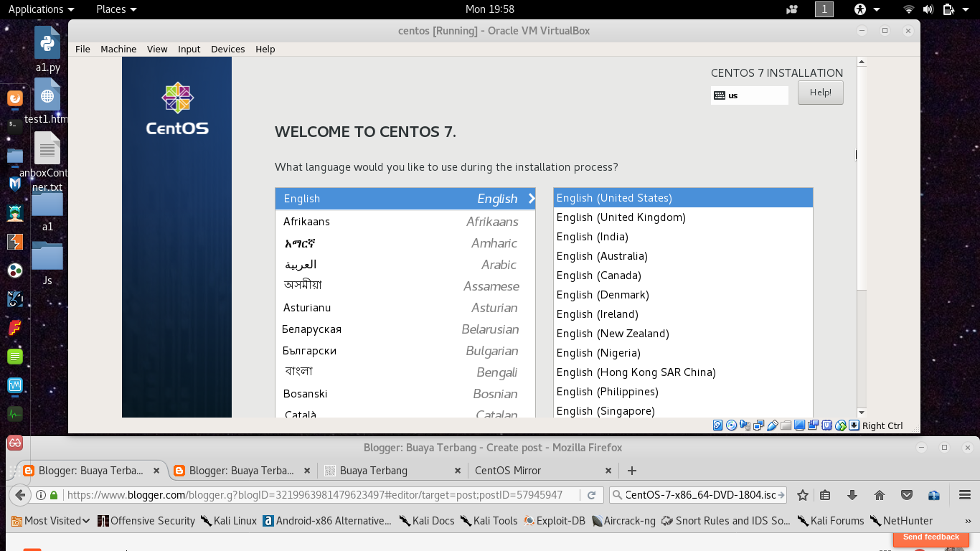Switch to the Buaya Terbang Firefox tab
The image size is (980, 551).
tap(392, 471)
